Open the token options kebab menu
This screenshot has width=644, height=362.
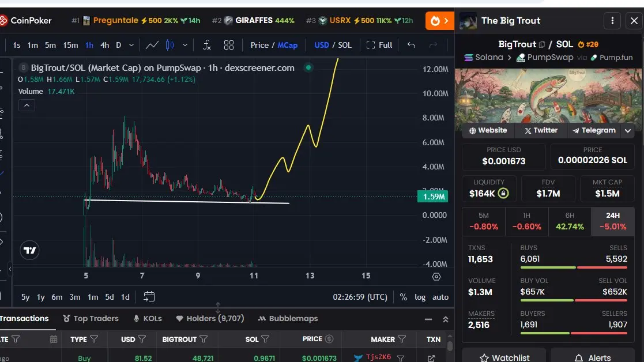[x=612, y=21]
